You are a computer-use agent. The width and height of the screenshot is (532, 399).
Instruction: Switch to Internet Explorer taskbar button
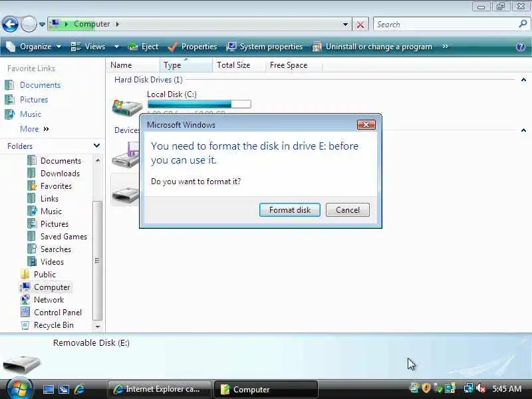pos(160,389)
